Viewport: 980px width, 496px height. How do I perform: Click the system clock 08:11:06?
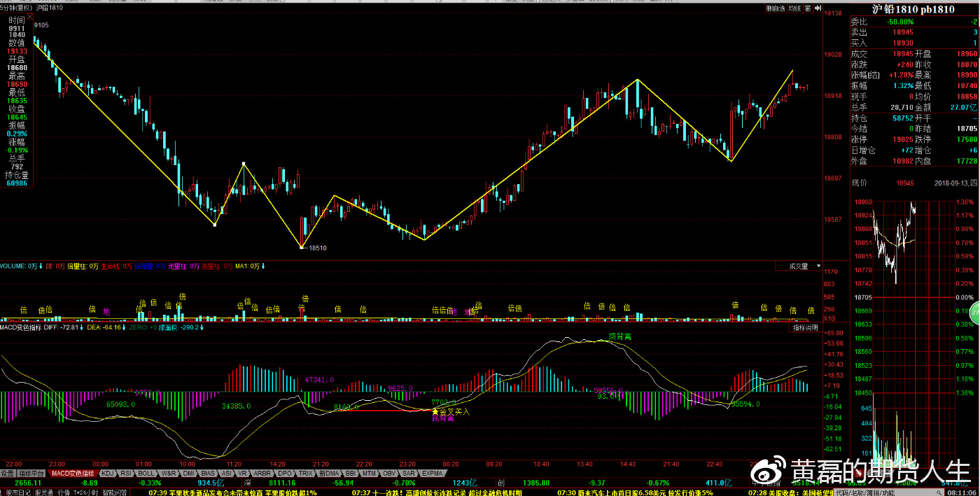962,493
